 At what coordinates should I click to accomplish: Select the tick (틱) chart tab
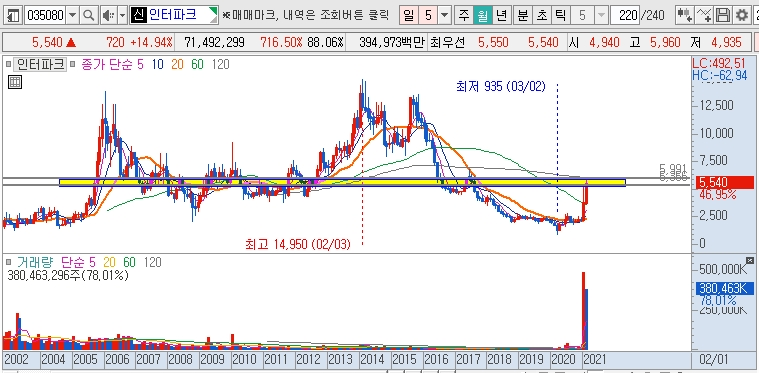pos(560,16)
